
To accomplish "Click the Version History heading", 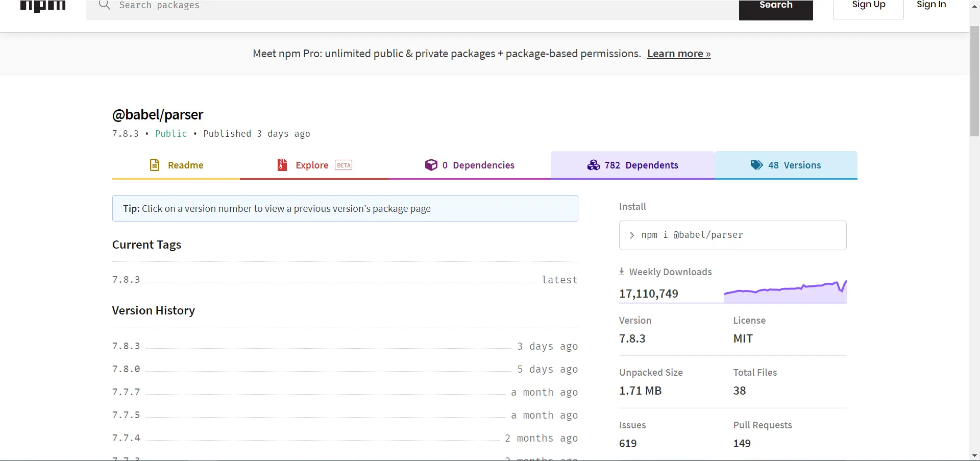I will (154, 310).
